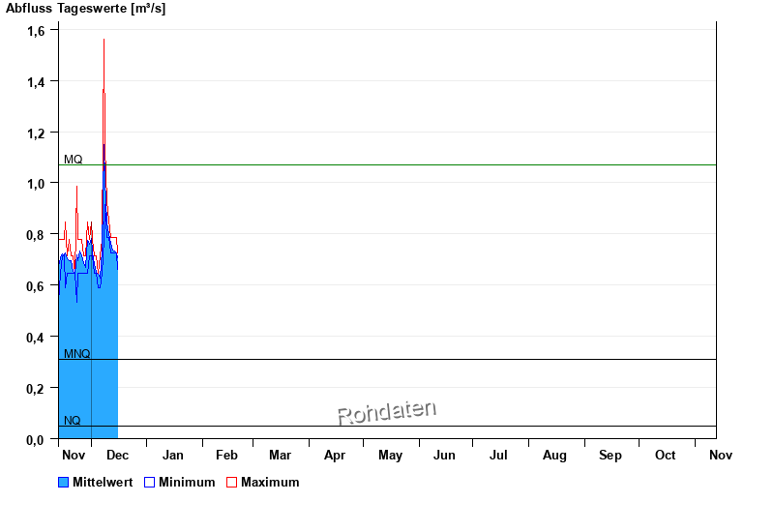Select the Minimum legend label
The height and width of the screenshot is (532, 774).
pyautogui.click(x=187, y=483)
